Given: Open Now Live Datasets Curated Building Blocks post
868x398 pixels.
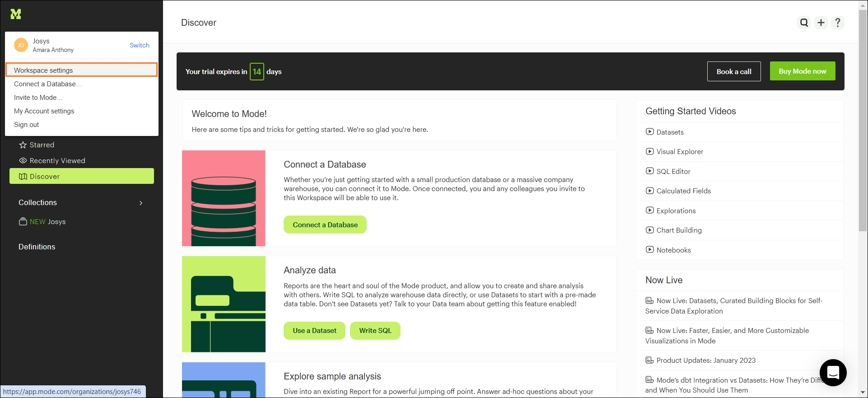Looking at the screenshot, I should tap(734, 306).
